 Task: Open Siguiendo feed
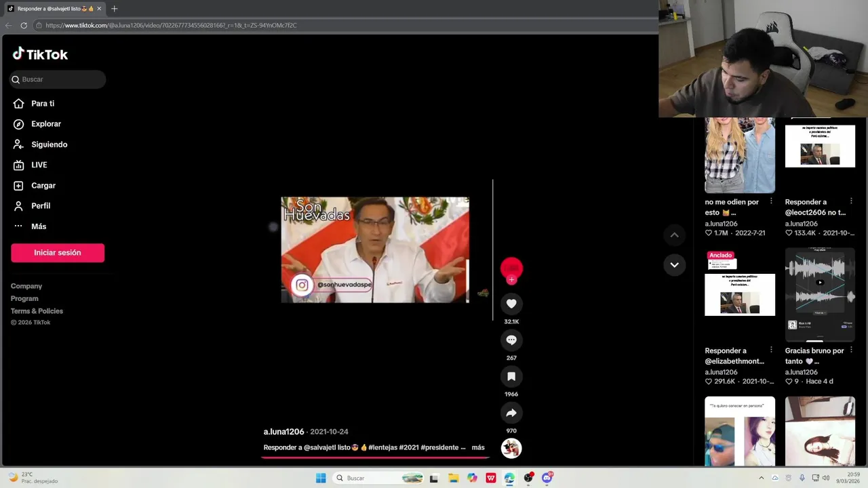pos(49,144)
